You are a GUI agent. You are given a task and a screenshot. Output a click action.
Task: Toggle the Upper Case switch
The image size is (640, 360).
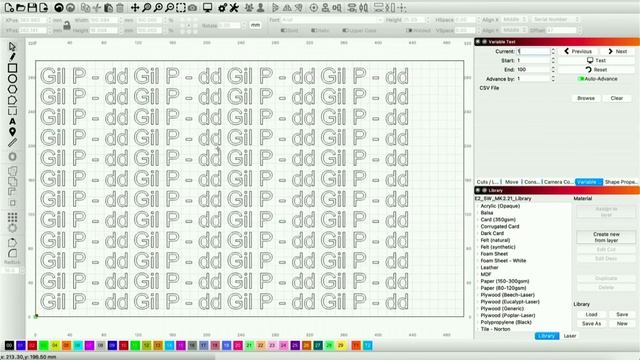345,30
